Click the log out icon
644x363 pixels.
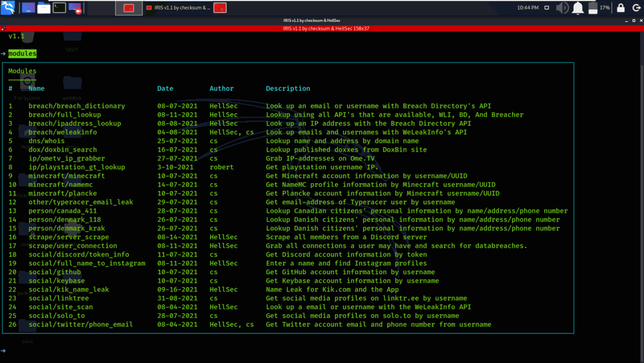click(636, 8)
